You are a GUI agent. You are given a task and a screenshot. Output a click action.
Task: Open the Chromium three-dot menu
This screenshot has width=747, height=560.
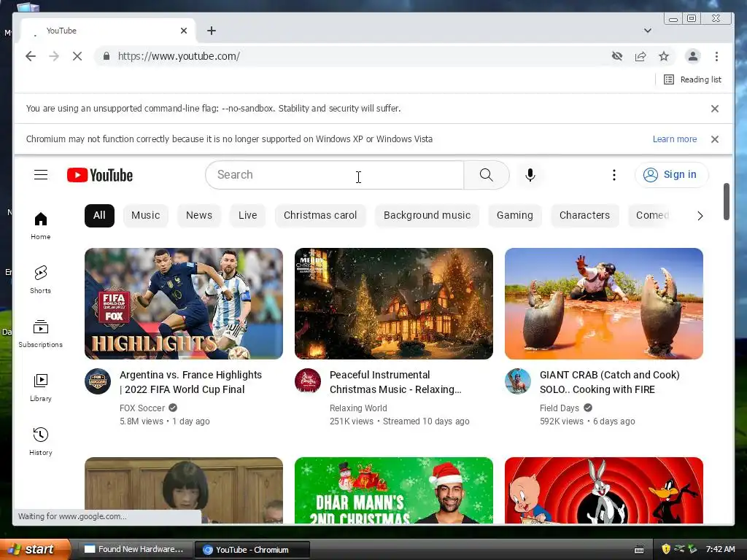tap(716, 56)
